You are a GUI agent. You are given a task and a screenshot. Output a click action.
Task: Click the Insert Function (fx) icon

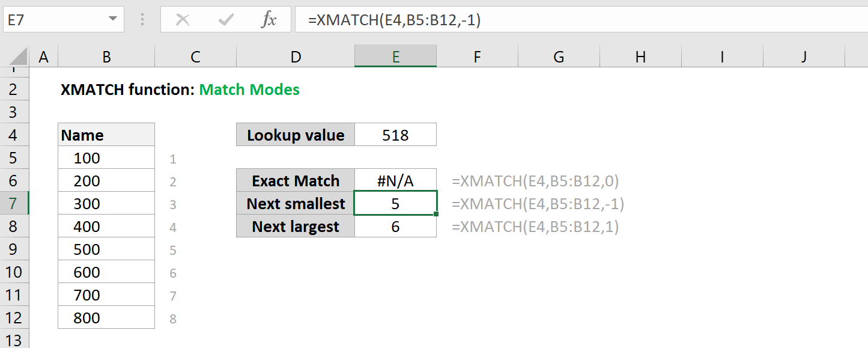pos(269,19)
